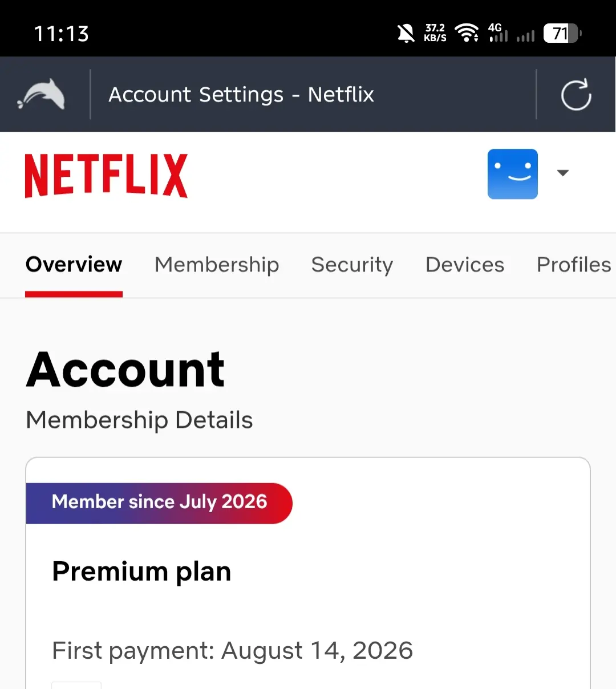
Task: Tap the muted notification bell icon
Action: [406, 34]
